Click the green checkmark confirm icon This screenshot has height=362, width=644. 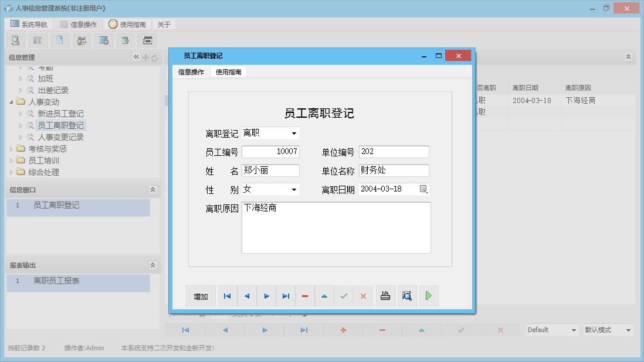pos(344,296)
